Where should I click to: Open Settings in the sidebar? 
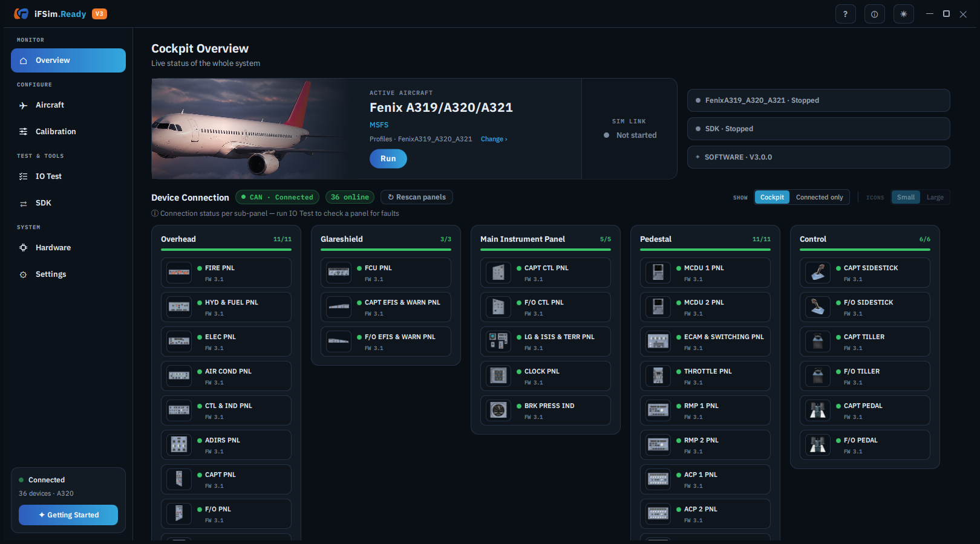68,274
